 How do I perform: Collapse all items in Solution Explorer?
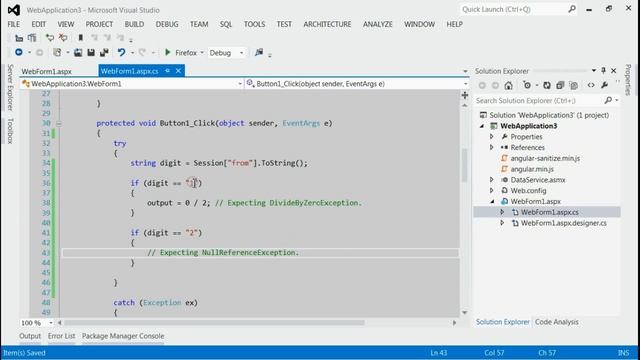560,85
